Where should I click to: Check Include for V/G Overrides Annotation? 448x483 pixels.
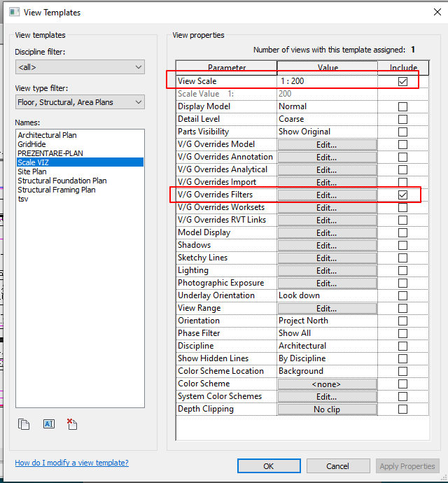coord(402,157)
